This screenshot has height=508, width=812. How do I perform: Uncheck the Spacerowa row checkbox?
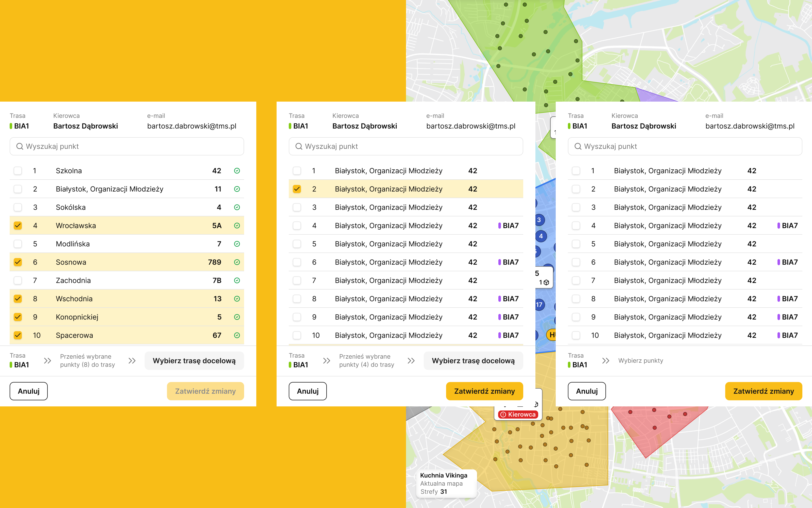(x=18, y=335)
